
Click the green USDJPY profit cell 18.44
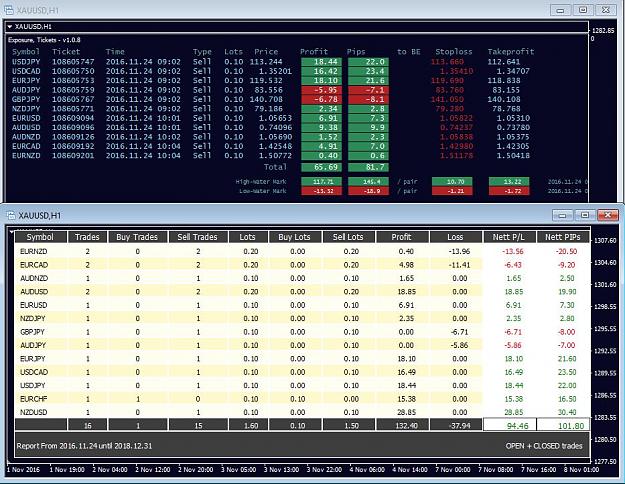321,62
